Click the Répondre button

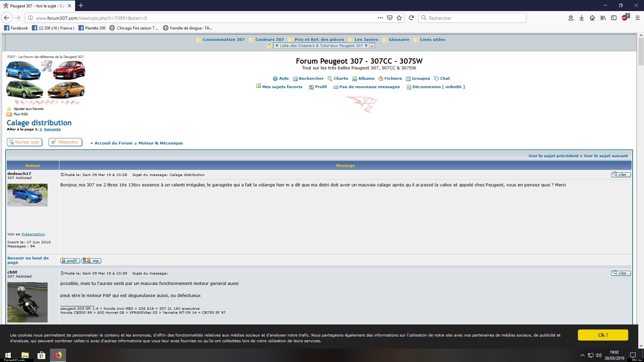click(65, 142)
